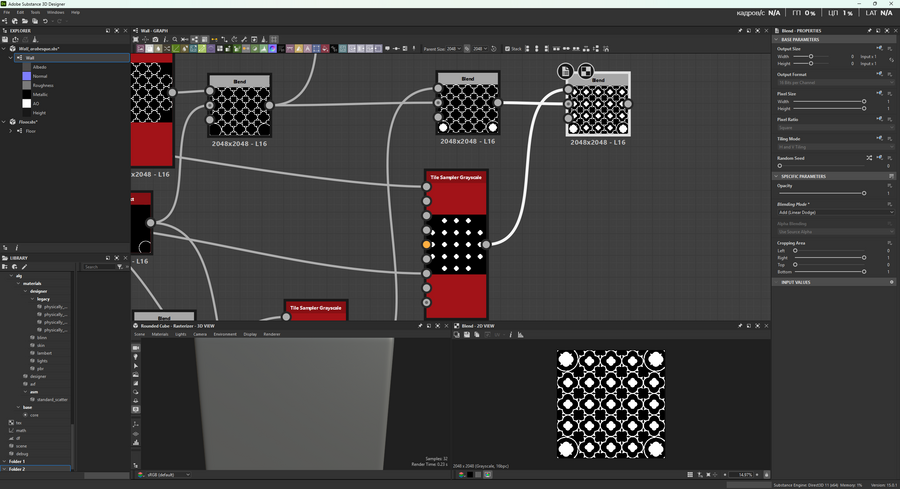Click the camera snapshot icon in graph toolbar

(x=155, y=39)
